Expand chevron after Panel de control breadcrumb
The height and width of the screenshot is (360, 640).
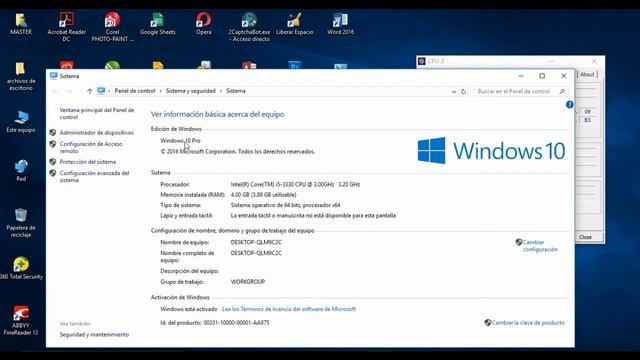tap(160, 91)
